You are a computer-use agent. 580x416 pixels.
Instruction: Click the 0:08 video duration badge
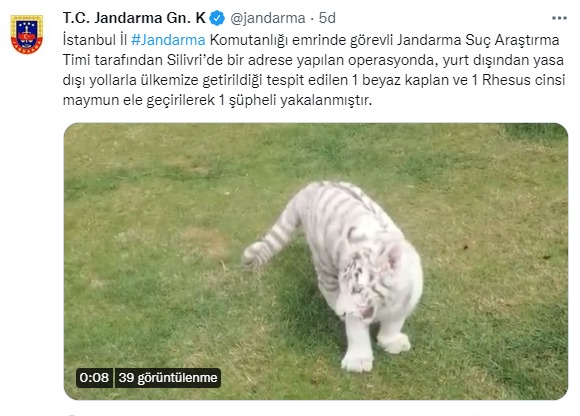pyautogui.click(x=94, y=378)
